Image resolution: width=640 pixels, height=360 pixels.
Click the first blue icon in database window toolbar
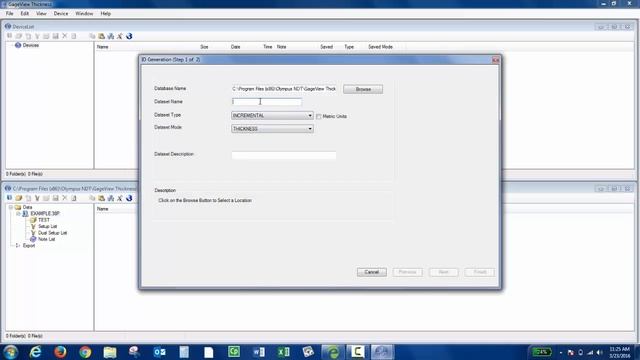click(x=9, y=198)
